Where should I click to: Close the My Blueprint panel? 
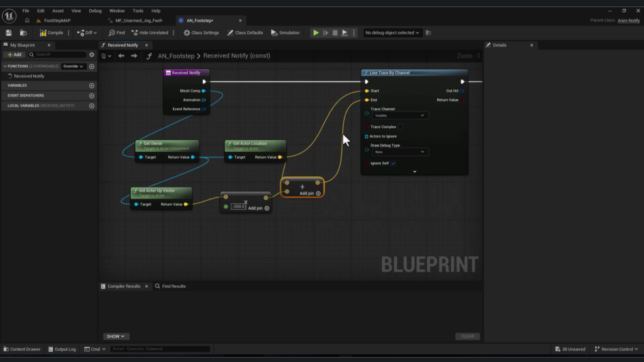tap(49, 45)
